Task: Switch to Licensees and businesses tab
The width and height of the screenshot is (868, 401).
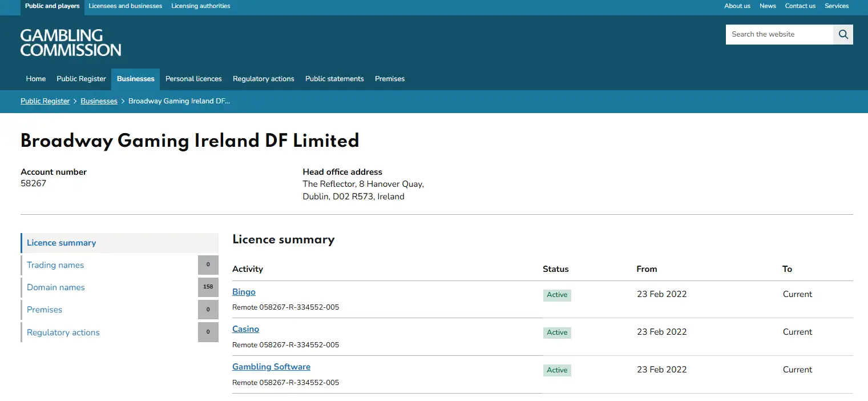Action: 126,6
